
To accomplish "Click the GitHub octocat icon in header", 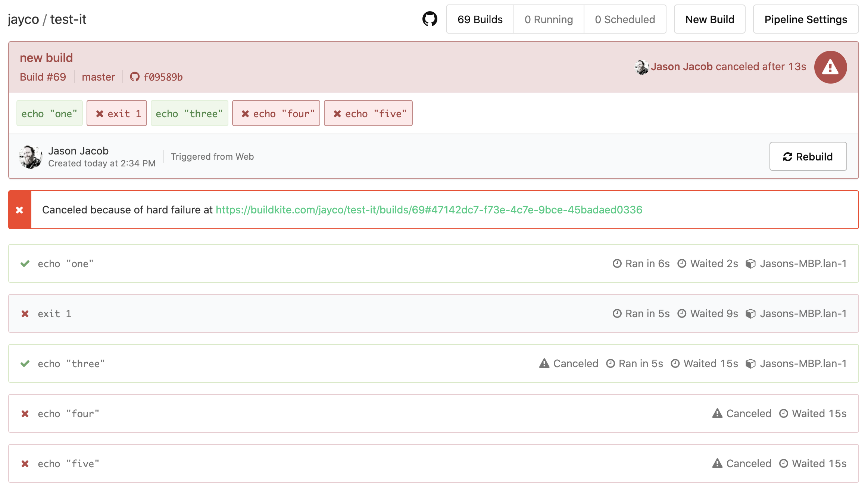I will pyautogui.click(x=430, y=19).
